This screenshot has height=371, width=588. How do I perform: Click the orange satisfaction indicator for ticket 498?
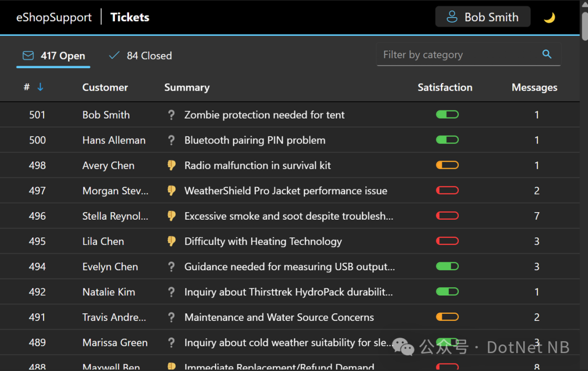(447, 165)
